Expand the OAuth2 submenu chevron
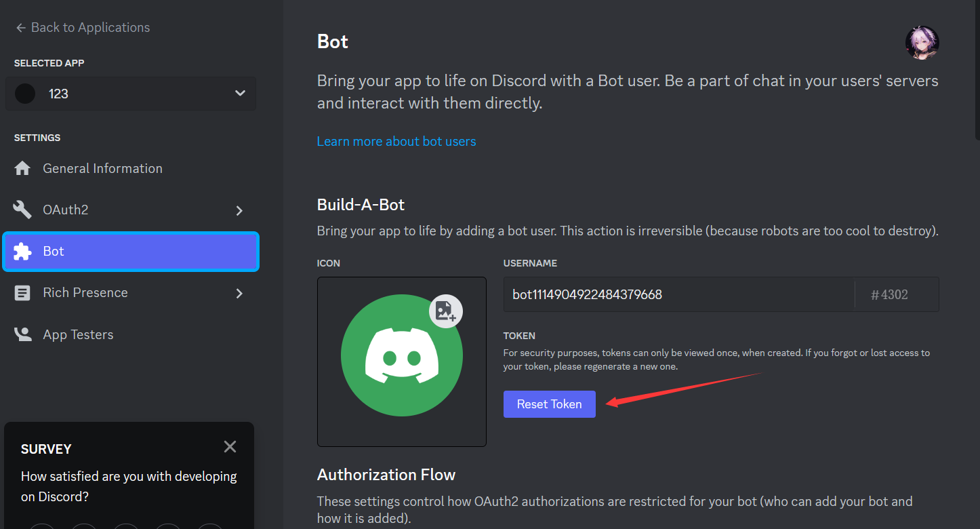Image resolution: width=980 pixels, height=529 pixels. click(x=239, y=211)
